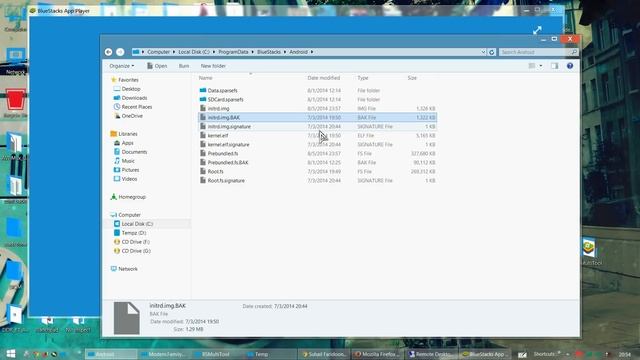Click the search magnifier icon
The image size is (640, 360).
pos(573,52)
